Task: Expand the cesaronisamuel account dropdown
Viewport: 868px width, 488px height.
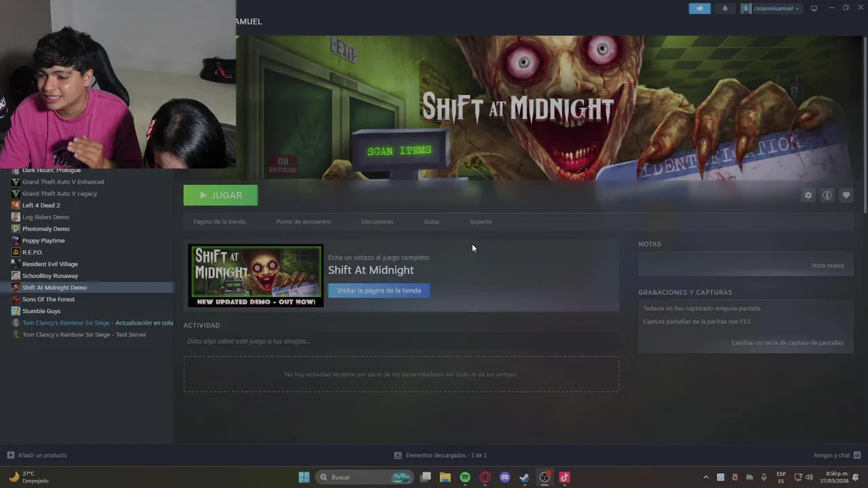Action: [x=771, y=8]
